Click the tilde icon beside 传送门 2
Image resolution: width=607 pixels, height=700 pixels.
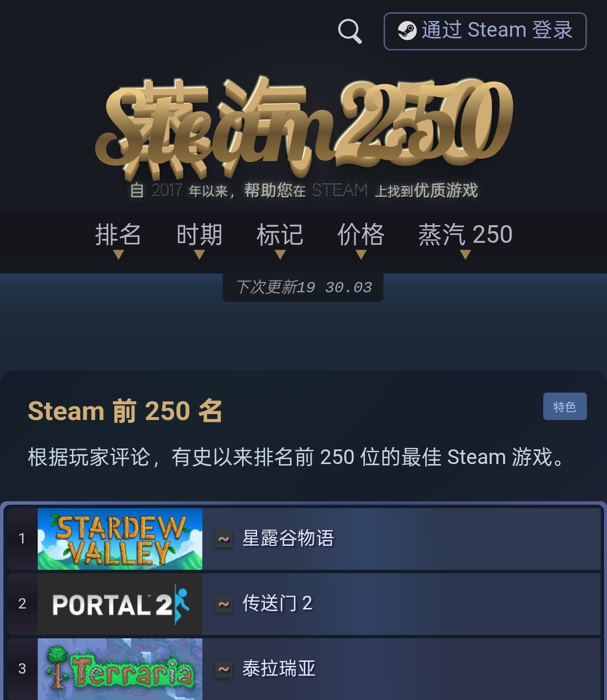tap(224, 604)
